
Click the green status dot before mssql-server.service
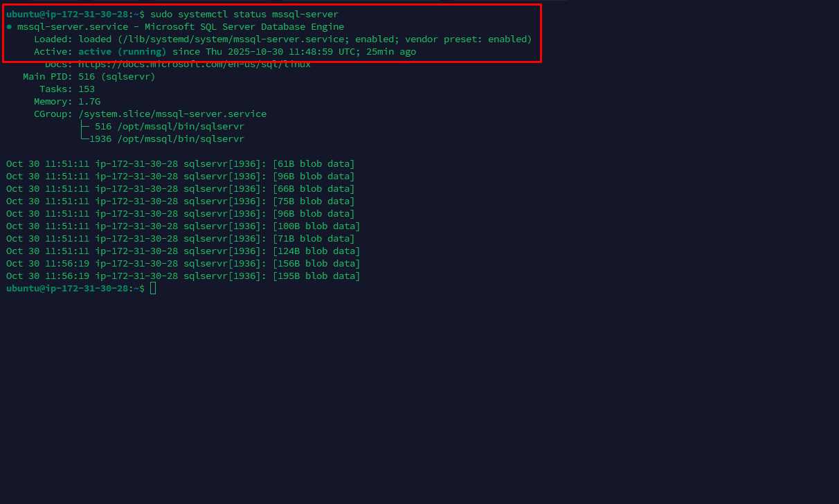9,27
